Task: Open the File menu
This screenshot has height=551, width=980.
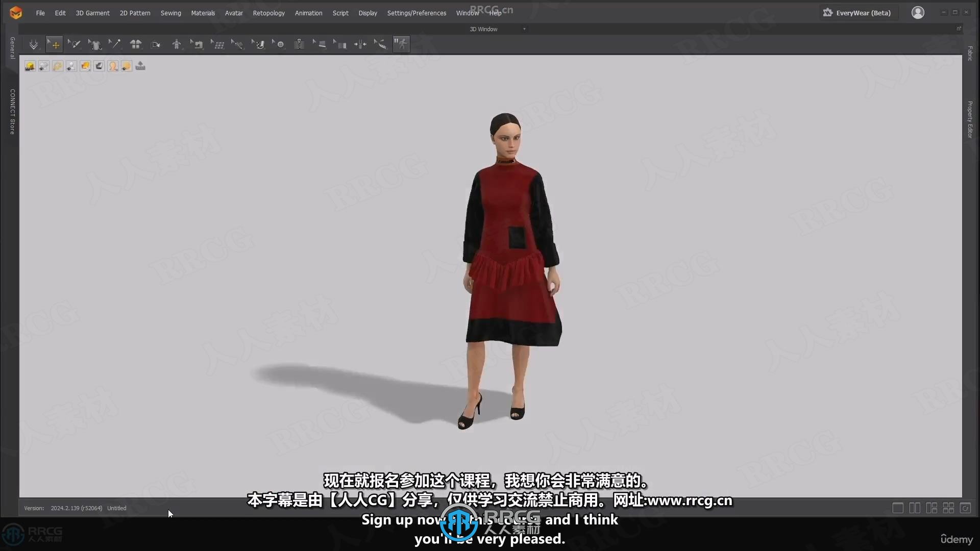Action: pyautogui.click(x=40, y=13)
